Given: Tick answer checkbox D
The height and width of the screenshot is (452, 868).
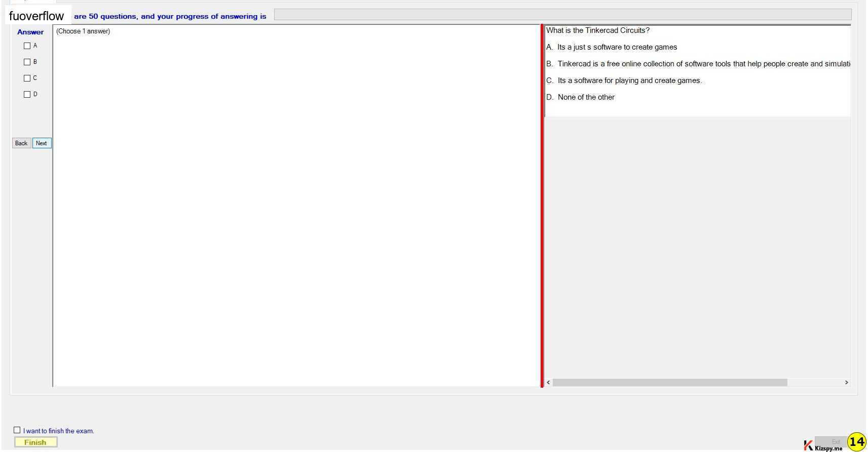Looking at the screenshot, I should point(27,94).
